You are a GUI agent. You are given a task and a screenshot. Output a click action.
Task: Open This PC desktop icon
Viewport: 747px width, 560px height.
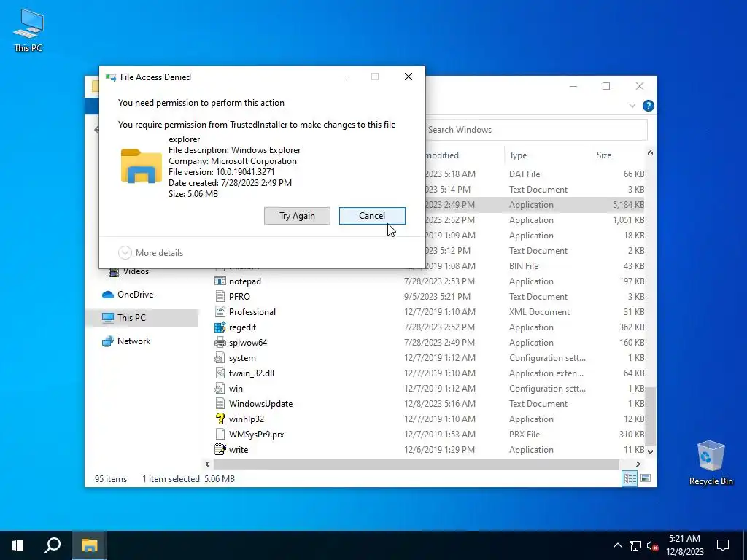click(28, 29)
